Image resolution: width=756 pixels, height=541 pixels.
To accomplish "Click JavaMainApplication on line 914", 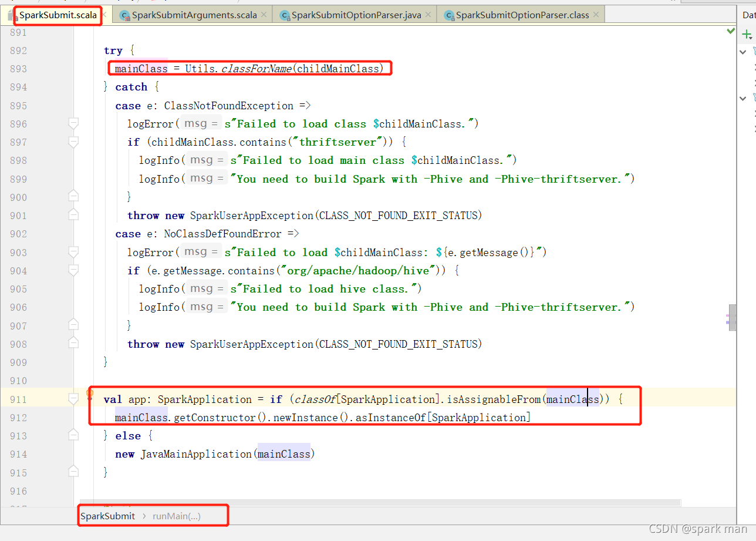I will pos(197,454).
